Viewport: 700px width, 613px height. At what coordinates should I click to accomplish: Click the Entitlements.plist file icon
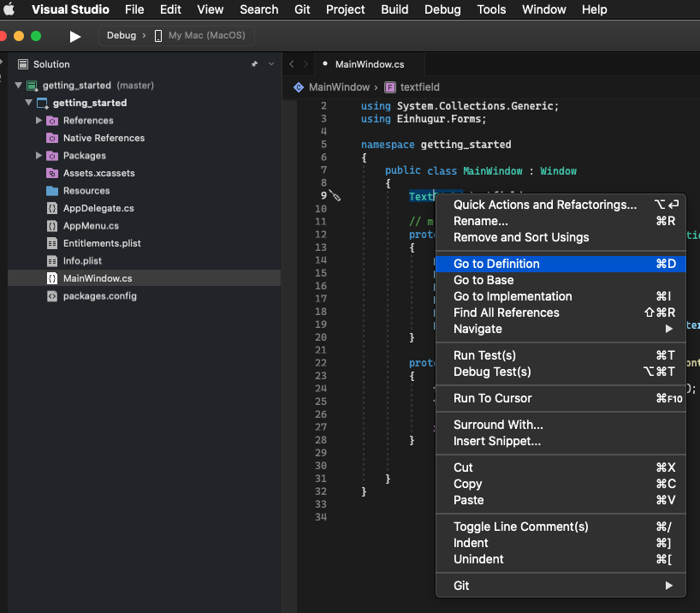52,243
